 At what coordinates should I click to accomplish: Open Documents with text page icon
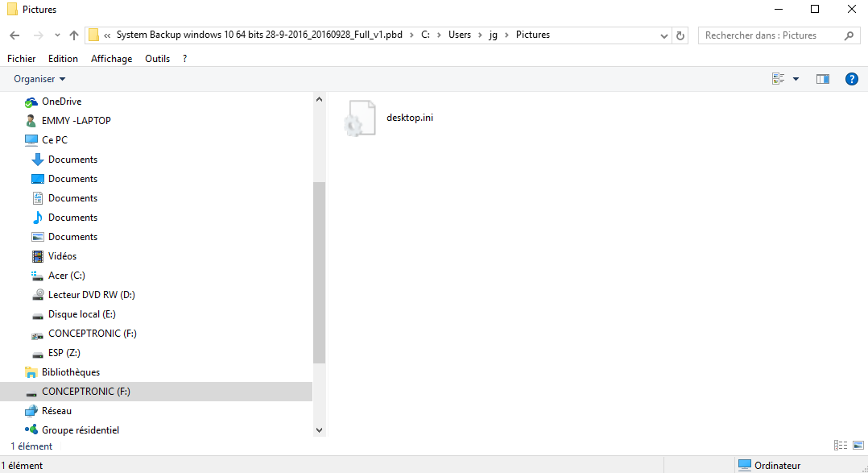point(72,198)
